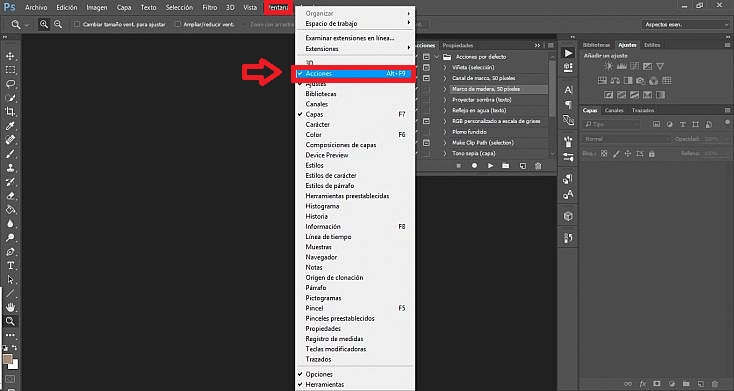
Task: Select the Crop tool
Action: coord(10,111)
